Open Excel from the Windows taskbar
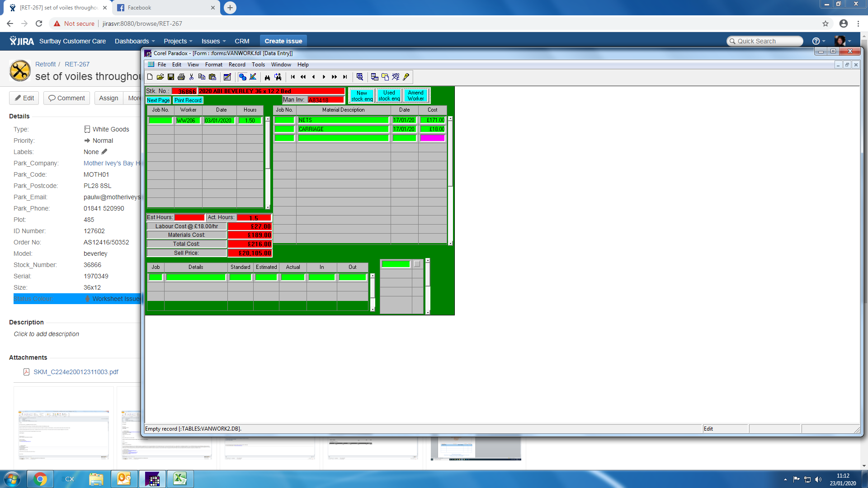This screenshot has width=868, height=488. click(180, 479)
